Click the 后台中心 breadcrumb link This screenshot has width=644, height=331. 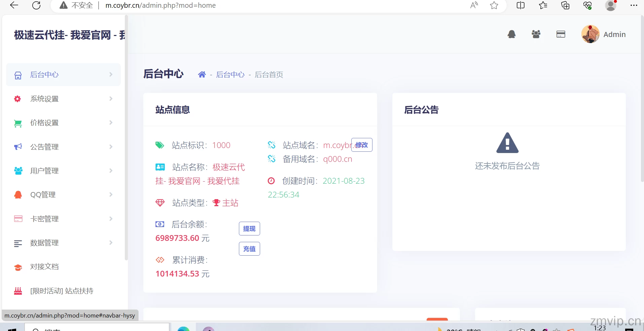coord(230,75)
